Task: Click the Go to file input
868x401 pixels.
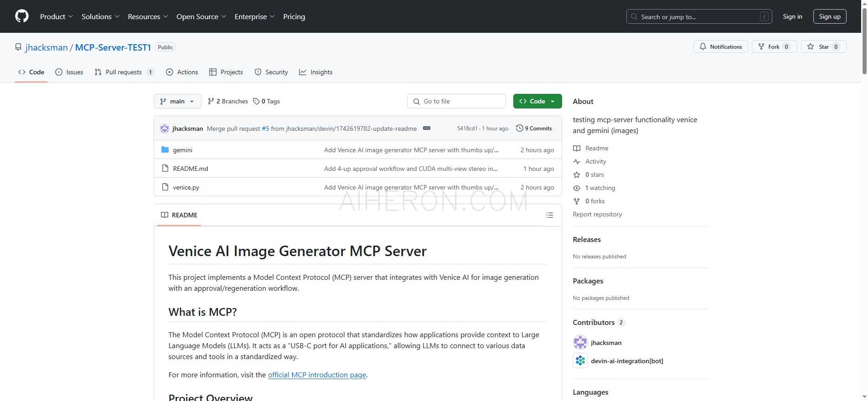Action: (456, 101)
